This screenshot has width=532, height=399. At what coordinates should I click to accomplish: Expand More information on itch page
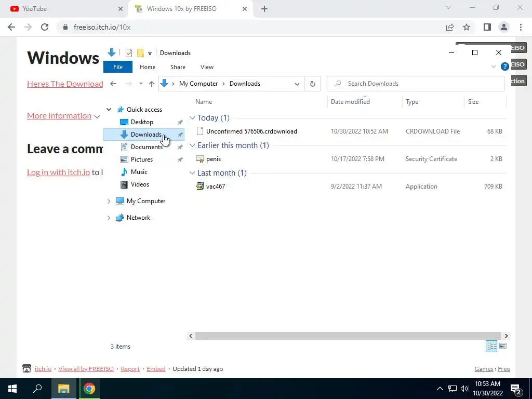click(63, 116)
